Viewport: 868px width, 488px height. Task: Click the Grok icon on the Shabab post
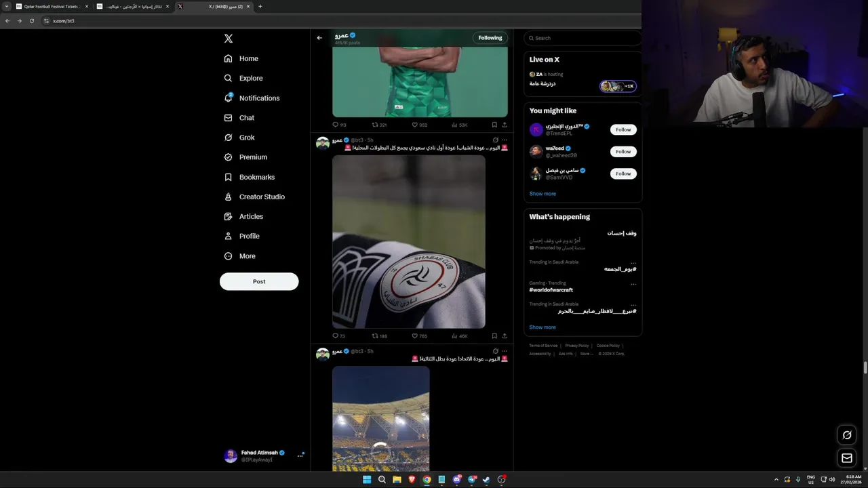point(495,140)
